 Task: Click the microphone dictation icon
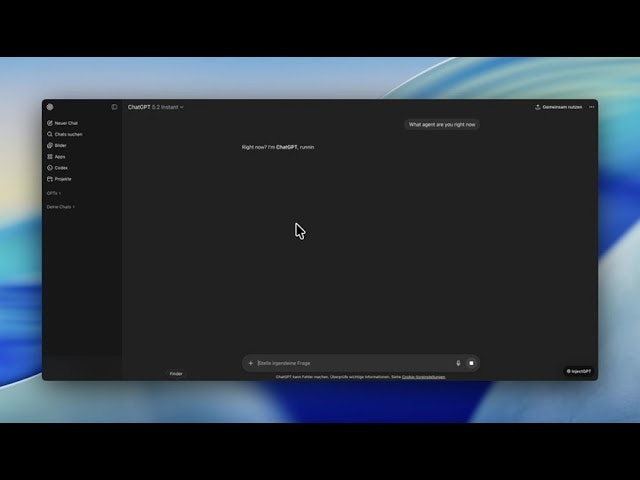point(458,363)
